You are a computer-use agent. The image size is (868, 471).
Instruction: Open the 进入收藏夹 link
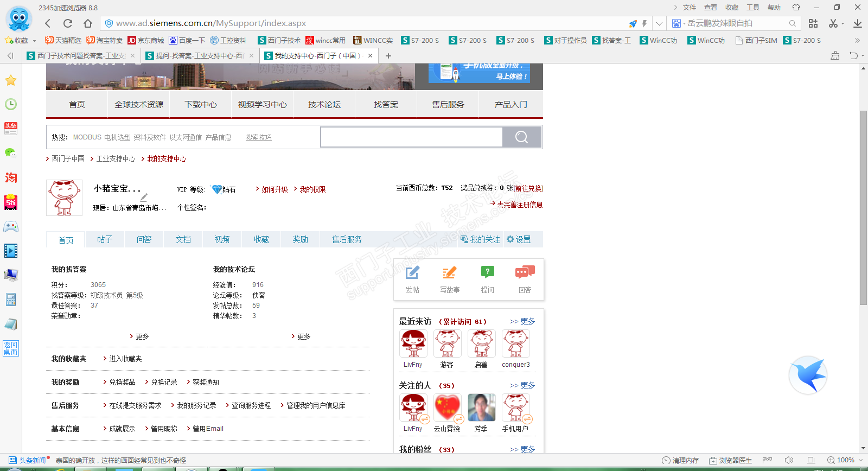click(125, 359)
